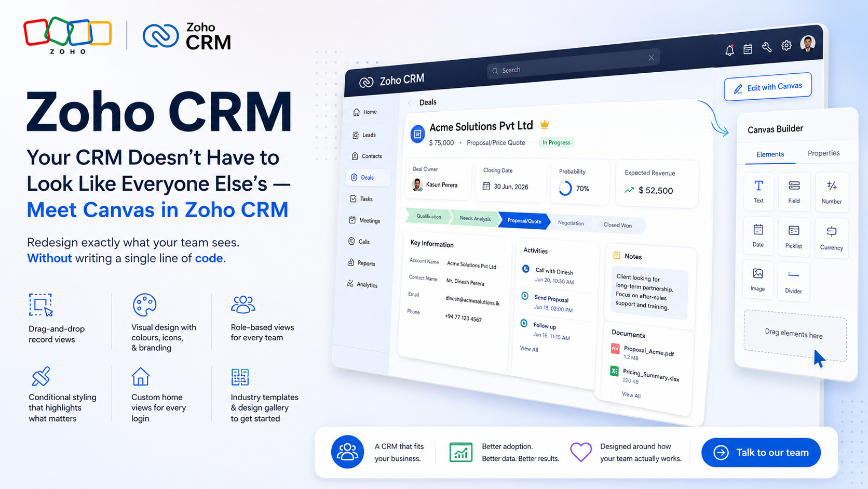The image size is (868, 489).
Task: Open the user profile avatar
Action: click(807, 44)
